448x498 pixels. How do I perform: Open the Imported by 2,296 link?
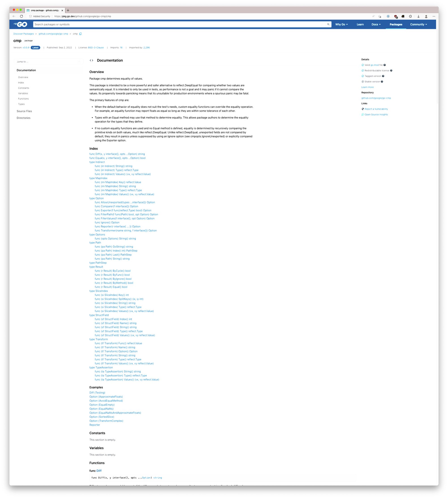146,48
